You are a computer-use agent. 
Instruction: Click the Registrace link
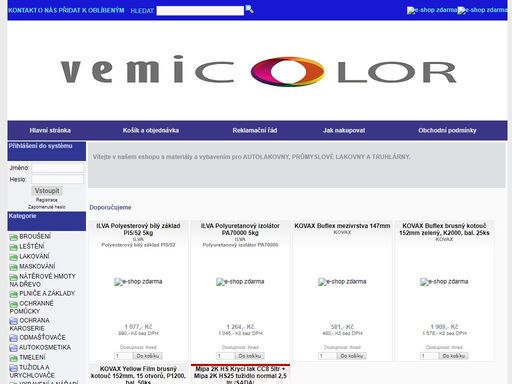click(47, 200)
